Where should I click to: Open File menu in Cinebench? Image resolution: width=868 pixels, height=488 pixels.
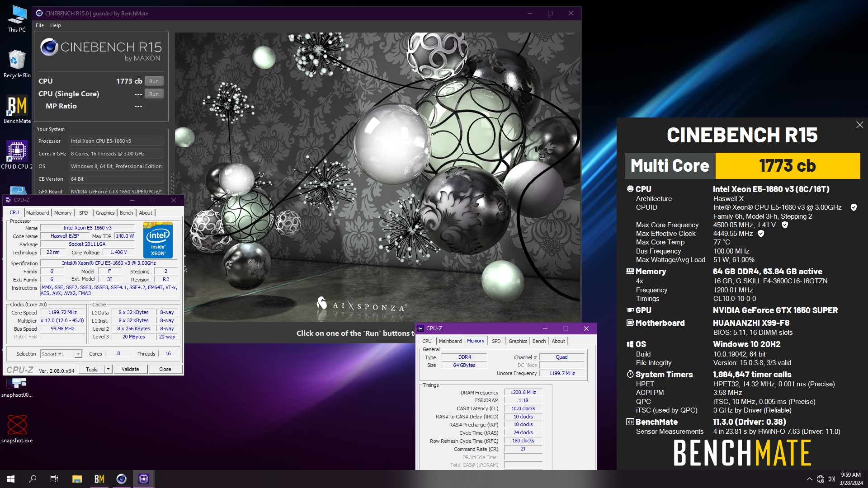click(40, 25)
